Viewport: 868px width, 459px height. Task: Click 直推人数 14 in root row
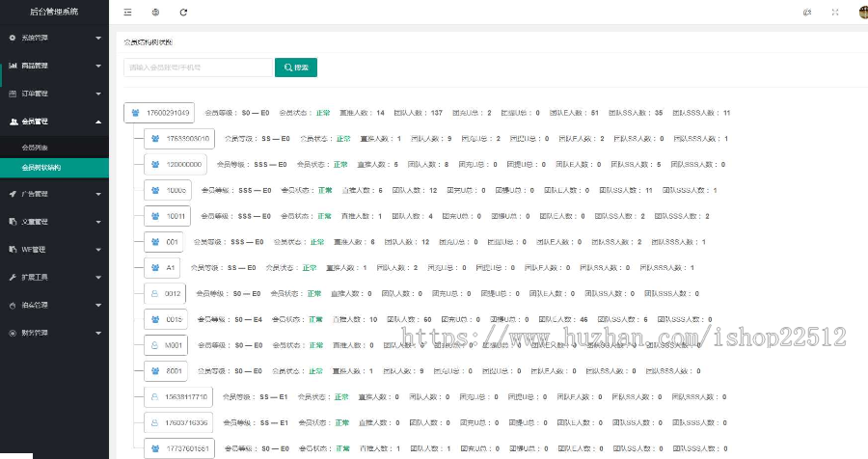362,113
